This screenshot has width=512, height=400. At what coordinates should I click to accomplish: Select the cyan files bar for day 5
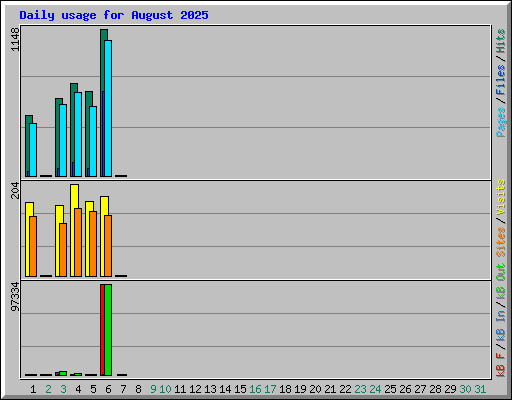click(93, 141)
